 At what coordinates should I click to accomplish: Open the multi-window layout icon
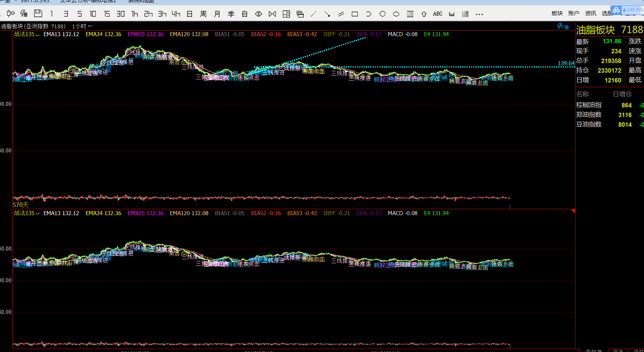tap(300, 14)
